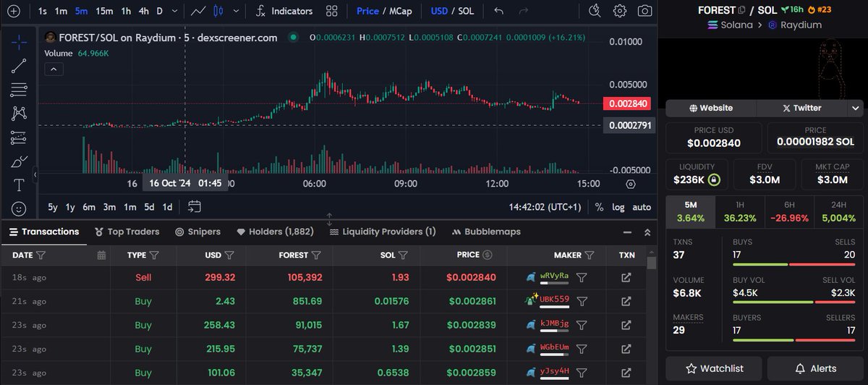Select the 1H stats period
The width and height of the screenshot is (868, 385).
coord(740,212)
